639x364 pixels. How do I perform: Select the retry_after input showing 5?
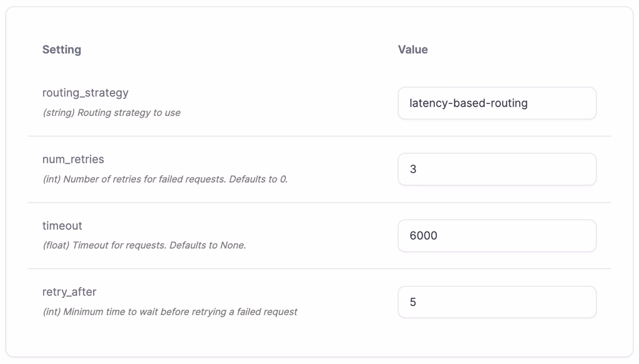[497, 302]
